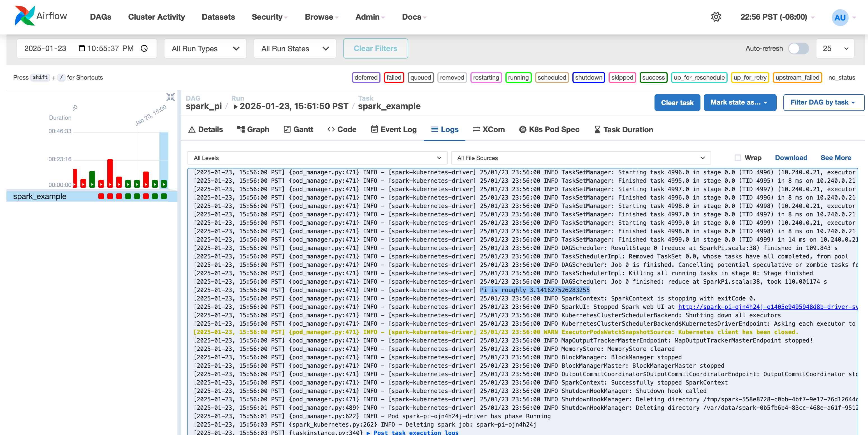
Task: Open the Spark web UI URL in log
Action: (768, 307)
